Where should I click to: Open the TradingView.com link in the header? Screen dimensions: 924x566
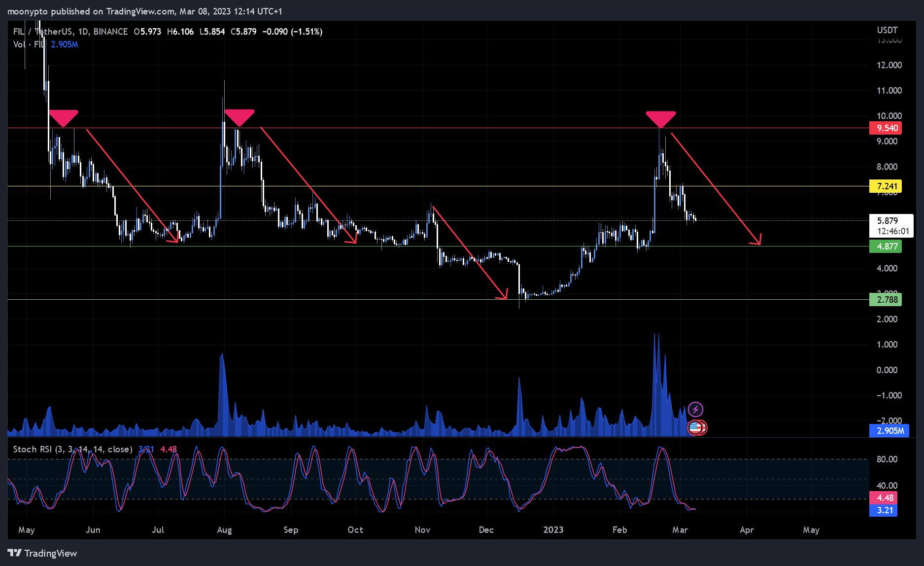coord(140,11)
